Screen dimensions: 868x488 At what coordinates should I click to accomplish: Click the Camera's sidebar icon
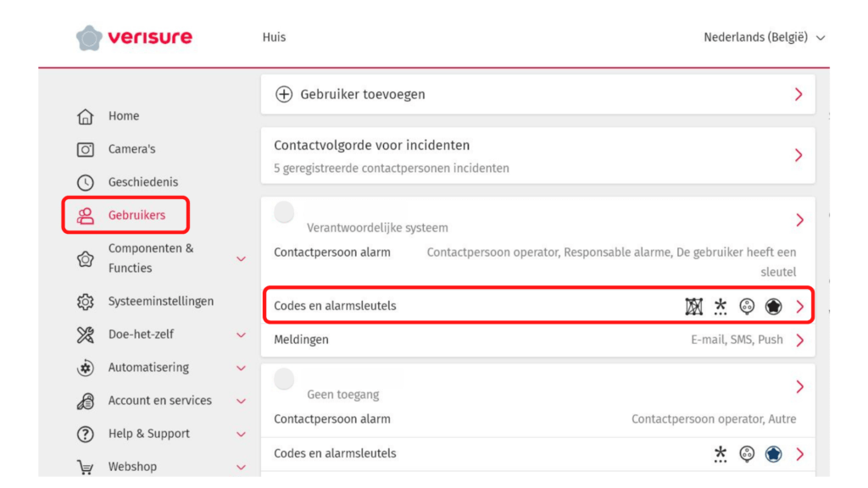click(x=86, y=149)
